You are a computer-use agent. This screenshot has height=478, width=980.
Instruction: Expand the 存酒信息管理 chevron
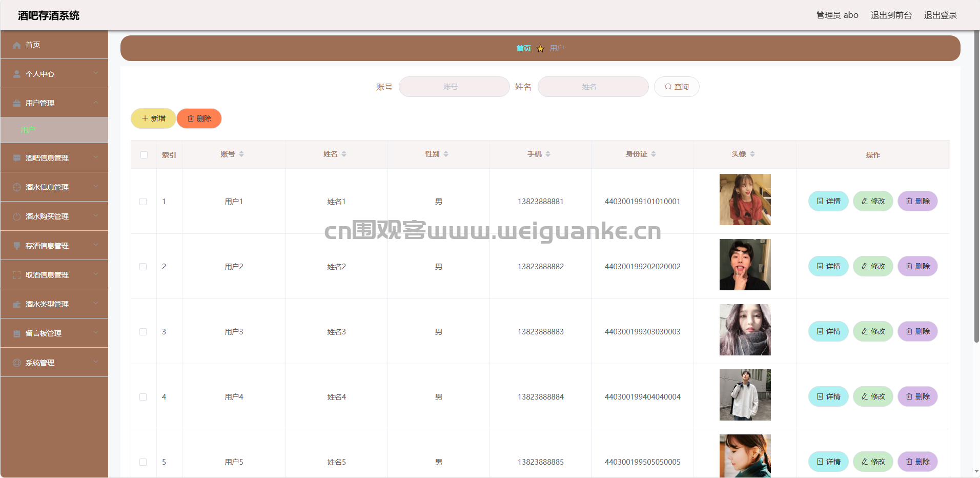tap(96, 245)
